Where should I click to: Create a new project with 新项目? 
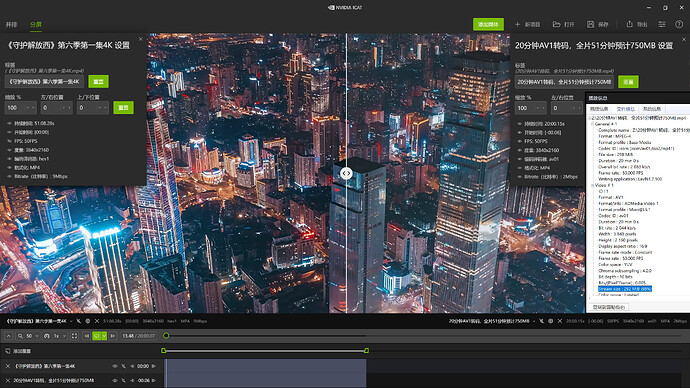(528, 25)
